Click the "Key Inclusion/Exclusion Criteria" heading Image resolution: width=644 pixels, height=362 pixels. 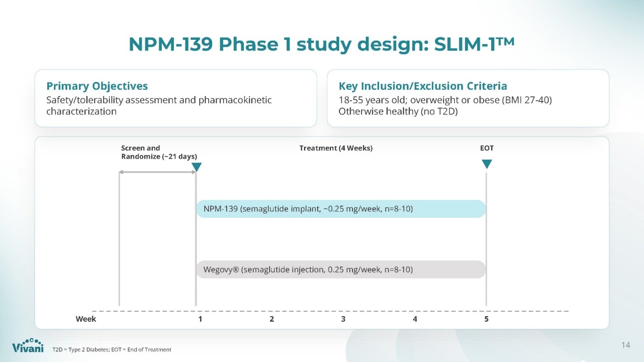coord(423,86)
